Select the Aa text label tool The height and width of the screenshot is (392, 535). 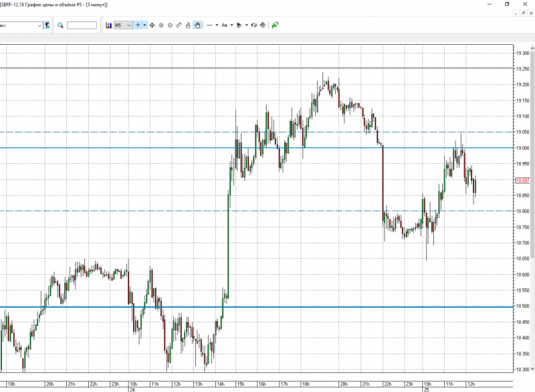225,25
